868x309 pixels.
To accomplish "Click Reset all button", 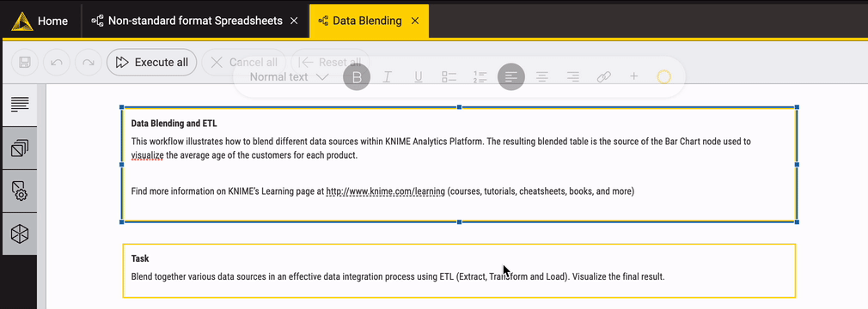I will (x=331, y=62).
